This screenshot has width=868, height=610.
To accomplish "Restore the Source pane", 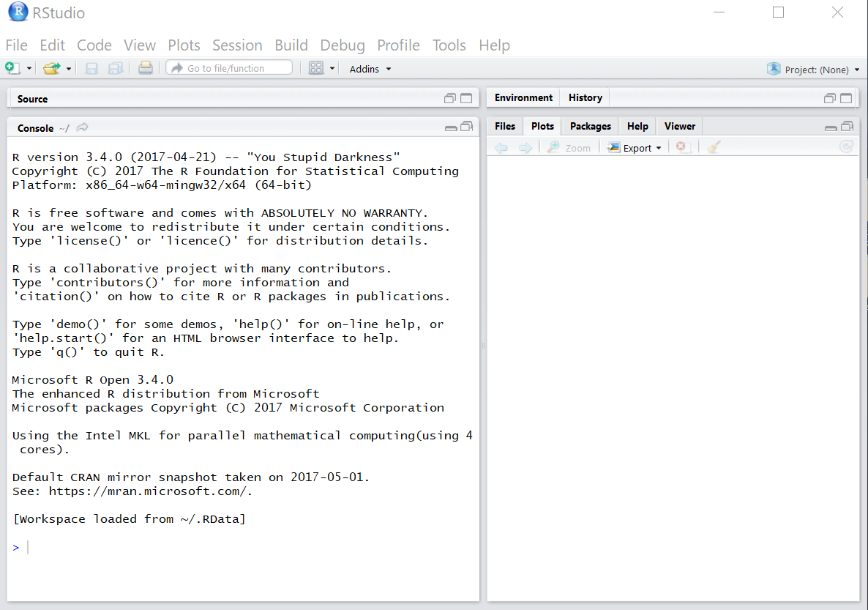I will (450, 98).
